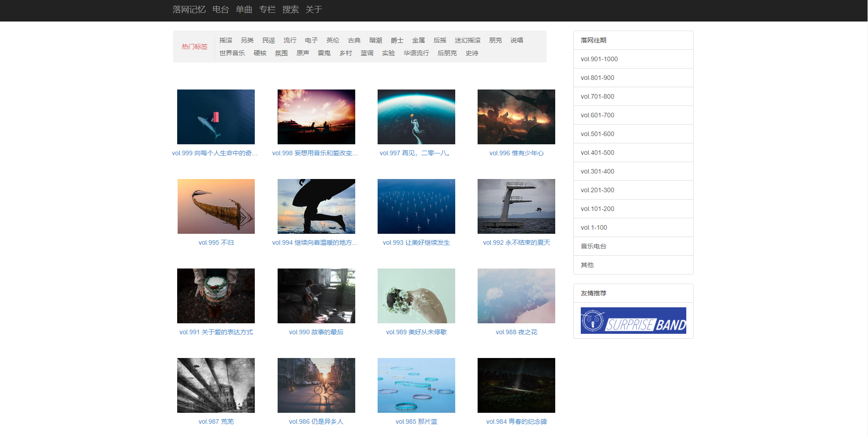
Task: Filter by 雷鬼 tag
Action: click(324, 53)
